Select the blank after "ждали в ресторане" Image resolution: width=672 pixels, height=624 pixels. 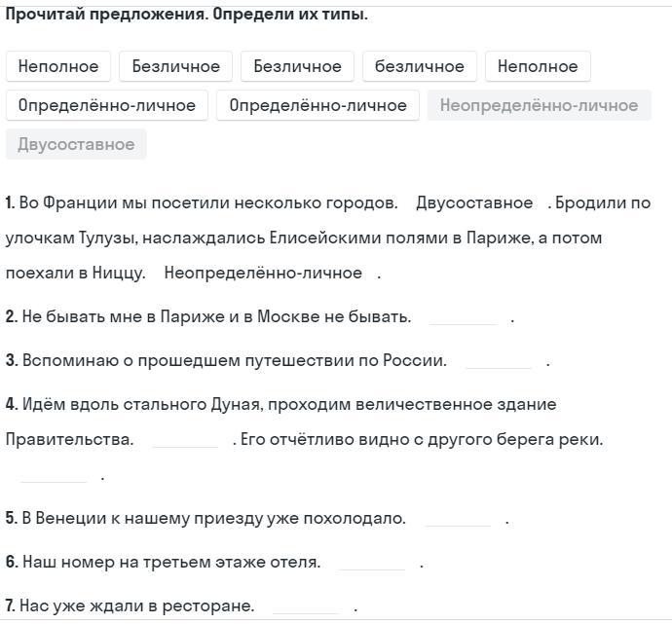coord(306,606)
